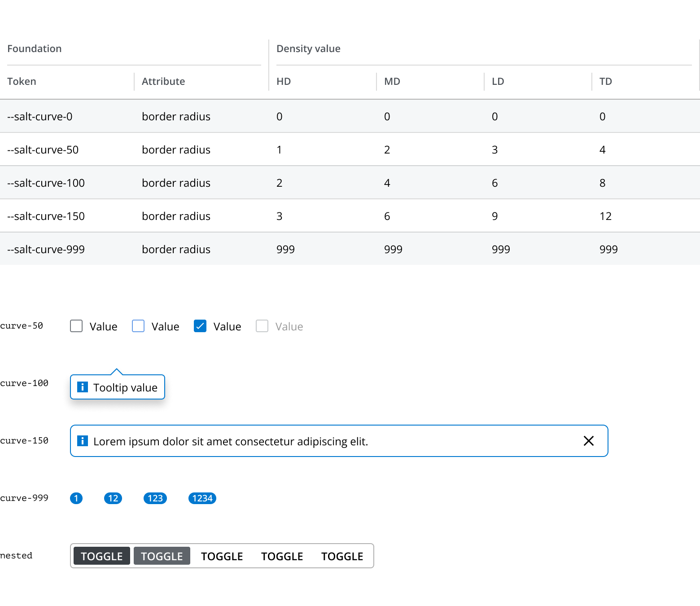The width and height of the screenshot is (700, 606).
Task: Click the Token column header
Action: [22, 81]
